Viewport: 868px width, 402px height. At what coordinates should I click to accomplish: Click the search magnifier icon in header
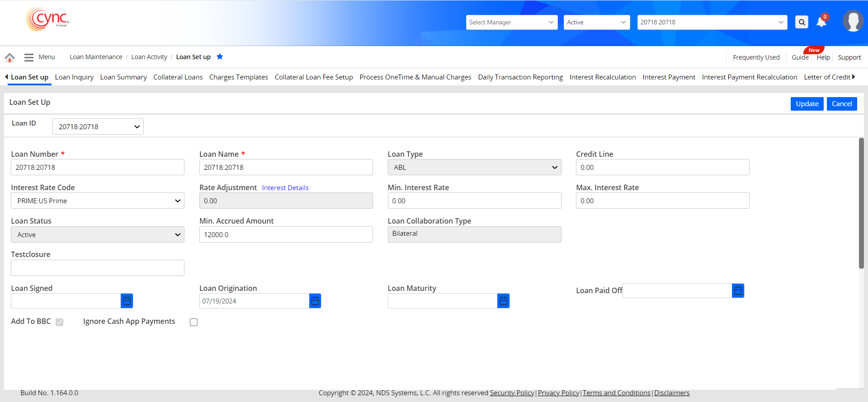coord(802,22)
